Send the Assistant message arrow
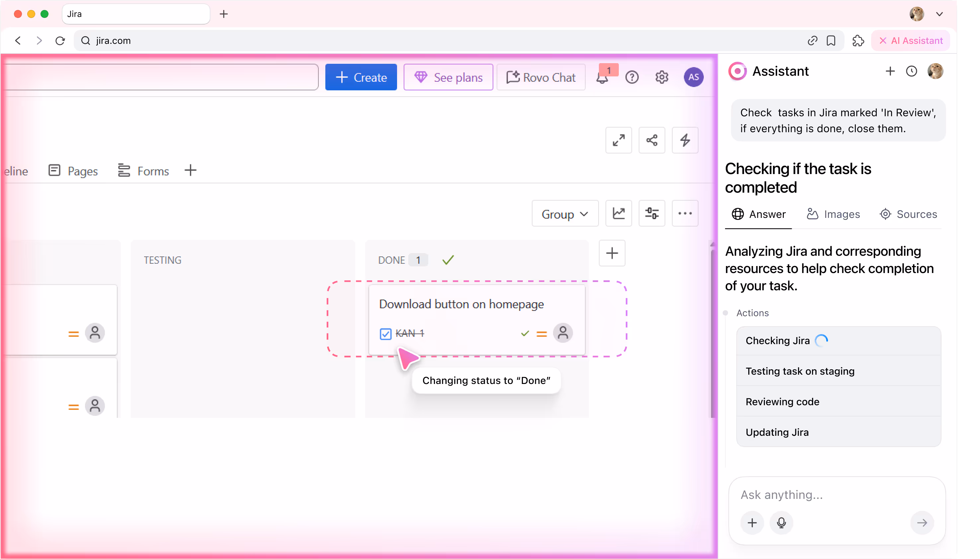This screenshot has height=559, width=980. [922, 522]
